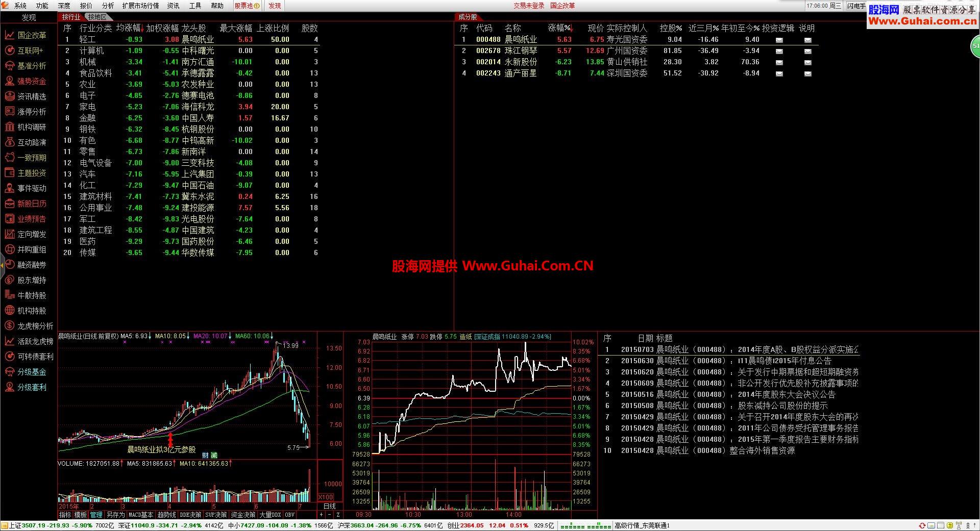Screen dimensions: 980x531
Task: Click 加权涨幅 column header
Action: [162, 28]
